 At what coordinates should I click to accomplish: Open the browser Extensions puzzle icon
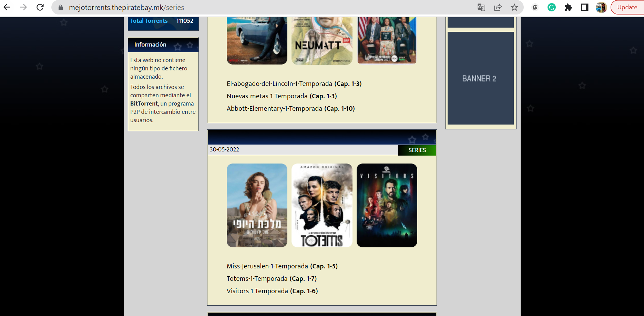[568, 7]
